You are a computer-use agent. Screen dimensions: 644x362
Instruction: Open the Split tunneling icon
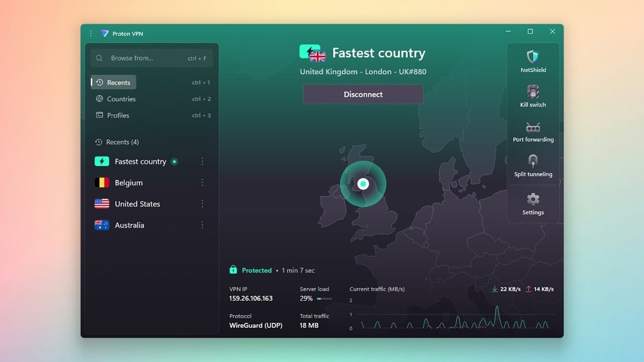(x=533, y=161)
